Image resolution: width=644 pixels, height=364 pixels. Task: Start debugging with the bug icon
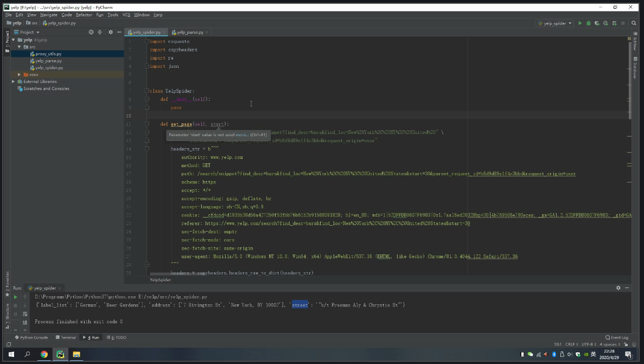[588, 23]
